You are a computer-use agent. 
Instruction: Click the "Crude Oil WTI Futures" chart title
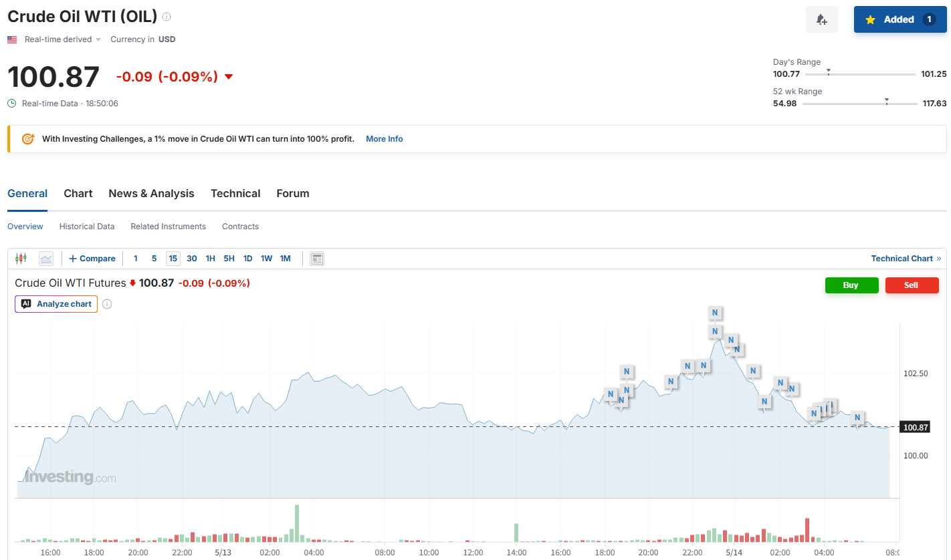70,283
